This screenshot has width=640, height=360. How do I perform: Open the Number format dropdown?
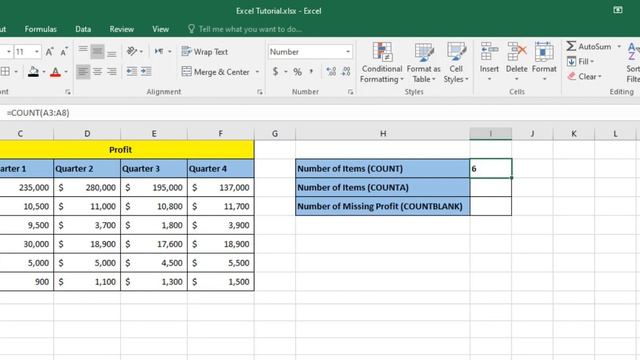[348, 52]
